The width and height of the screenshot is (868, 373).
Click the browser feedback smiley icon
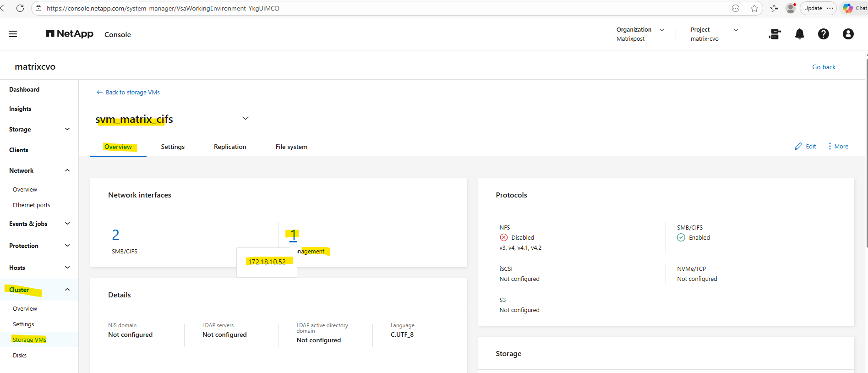coord(736,8)
